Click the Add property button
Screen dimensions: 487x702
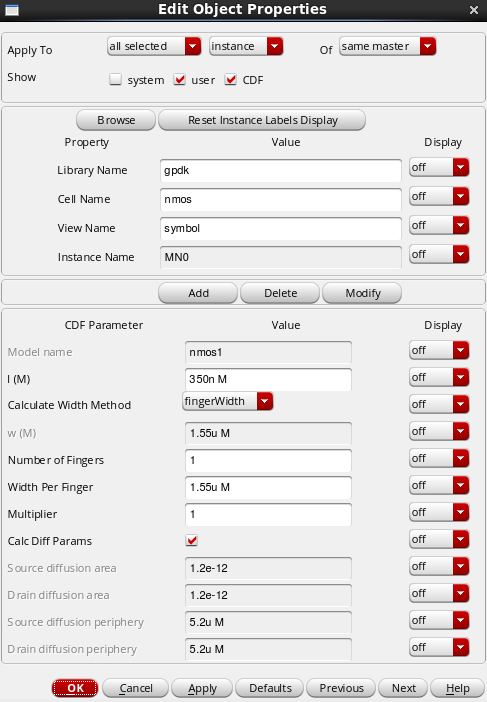pos(198,293)
